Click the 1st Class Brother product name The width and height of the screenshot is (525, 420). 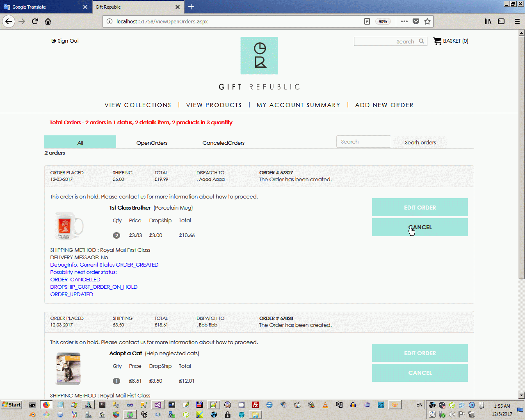[x=130, y=208]
